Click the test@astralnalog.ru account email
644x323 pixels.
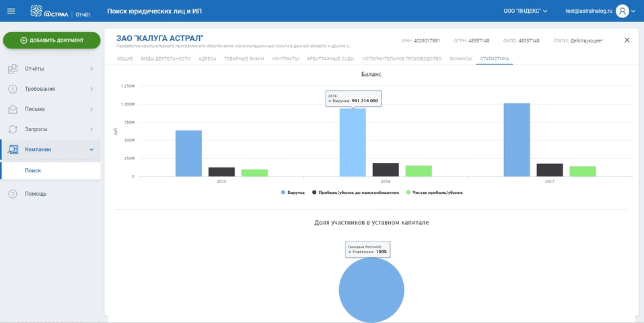click(x=589, y=11)
